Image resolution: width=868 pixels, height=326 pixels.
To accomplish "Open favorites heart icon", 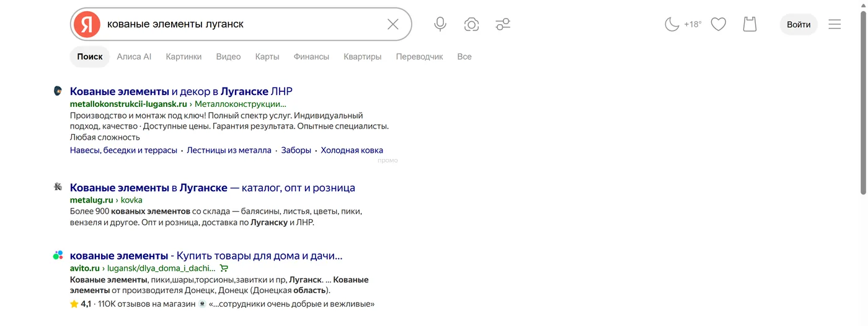I will coord(718,24).
